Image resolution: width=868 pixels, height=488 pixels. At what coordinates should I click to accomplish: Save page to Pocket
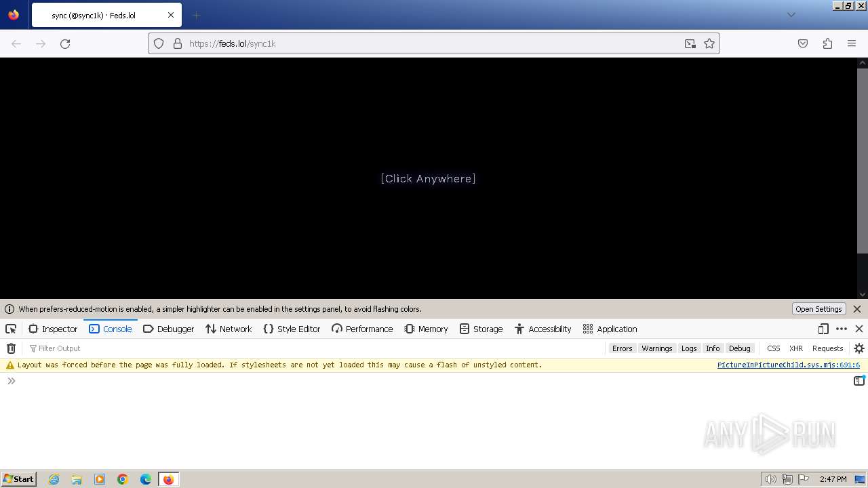click(803, 43)
